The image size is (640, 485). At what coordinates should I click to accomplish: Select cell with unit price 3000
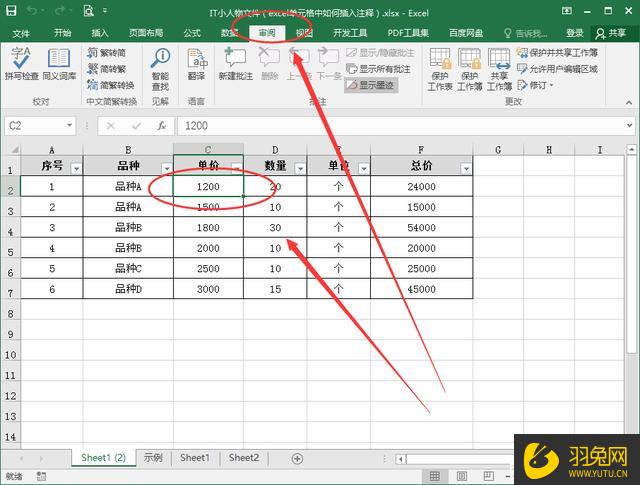[x=208, y=289]
